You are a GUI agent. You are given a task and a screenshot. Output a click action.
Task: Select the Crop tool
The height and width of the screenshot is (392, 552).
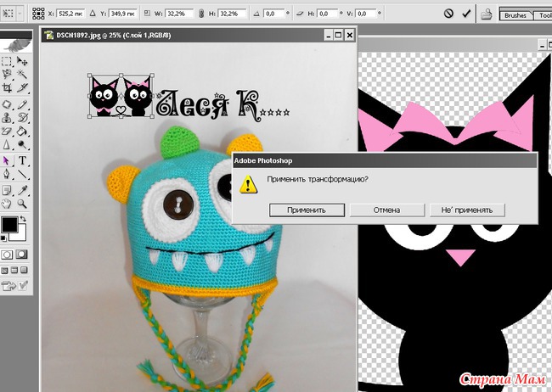(7, 88)
